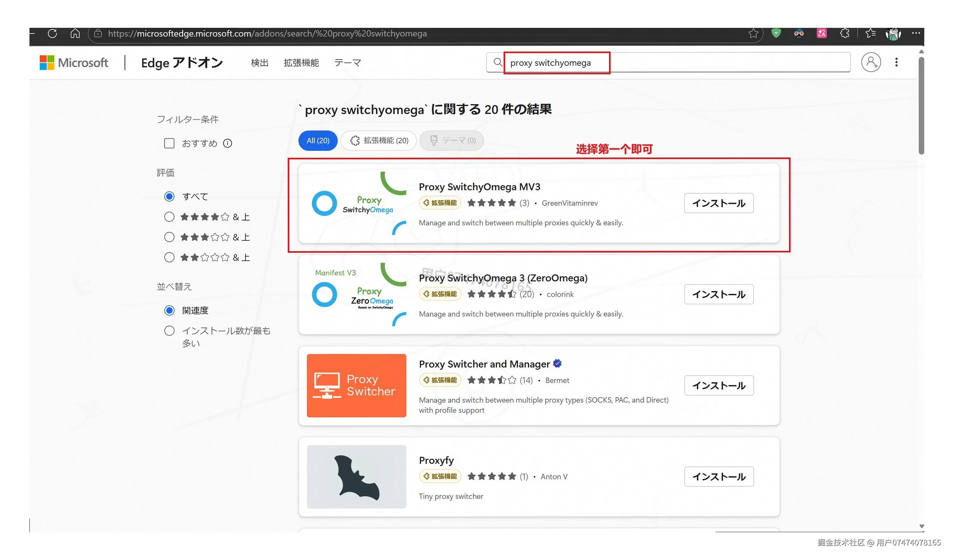Open the page's vertical three-dot menu

896,62
